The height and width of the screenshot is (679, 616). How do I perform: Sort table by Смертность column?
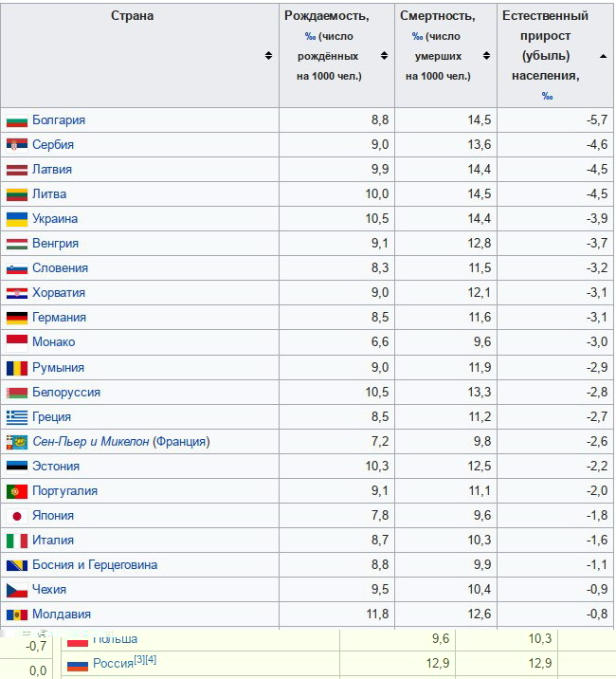pos(486,55)
